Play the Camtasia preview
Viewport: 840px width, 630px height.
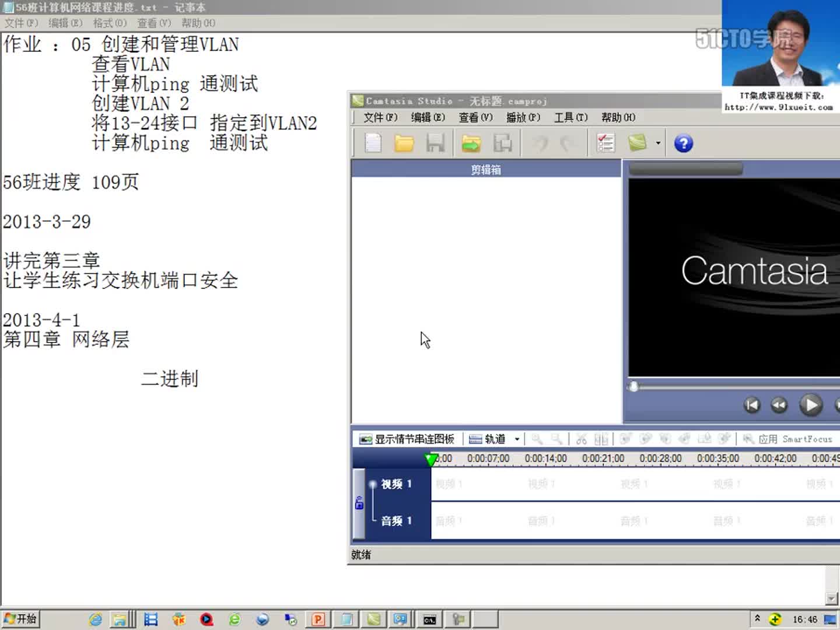click(x=811, y=405)
